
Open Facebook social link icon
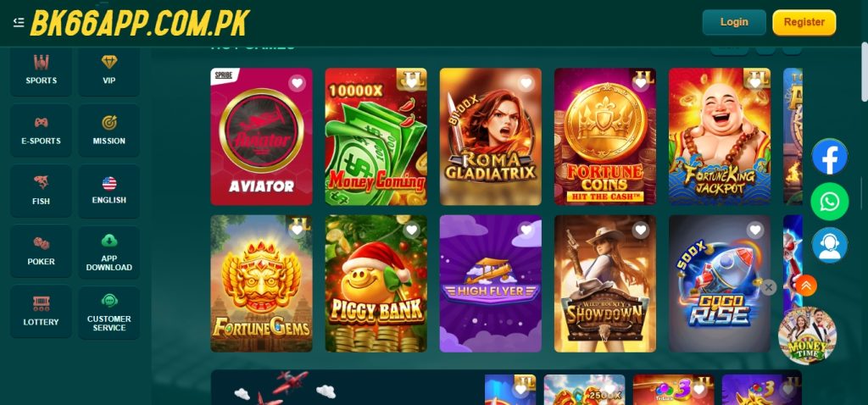click(x=829, y=157)
